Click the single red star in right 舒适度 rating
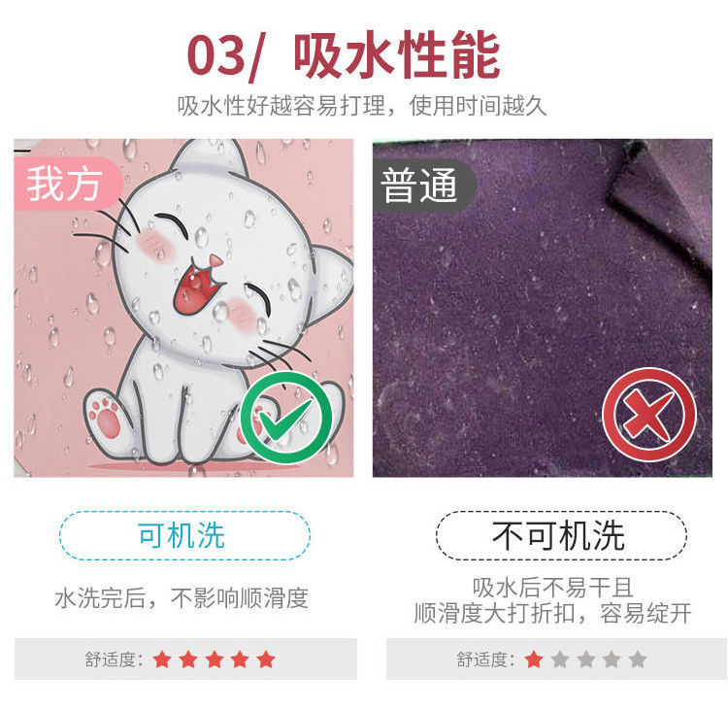 [x=534, y=659]
